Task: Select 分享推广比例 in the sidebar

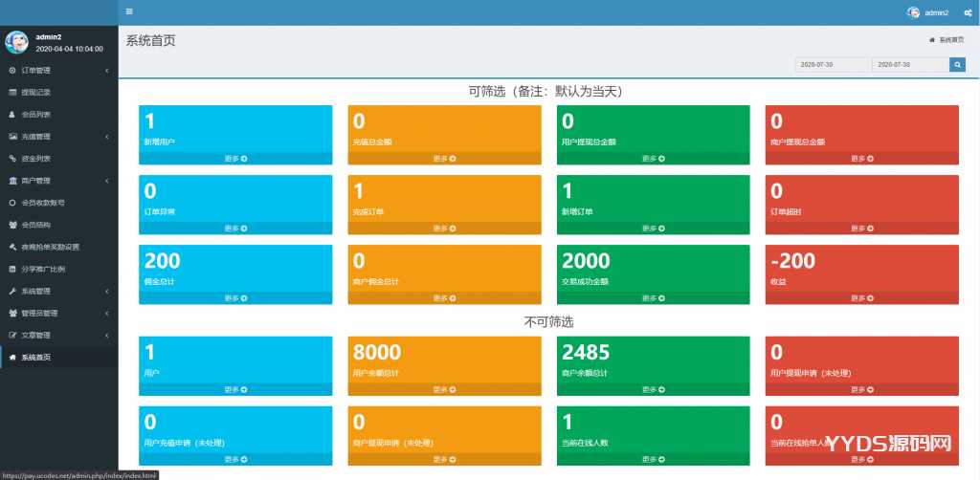Action: click(x=43, y=269)
